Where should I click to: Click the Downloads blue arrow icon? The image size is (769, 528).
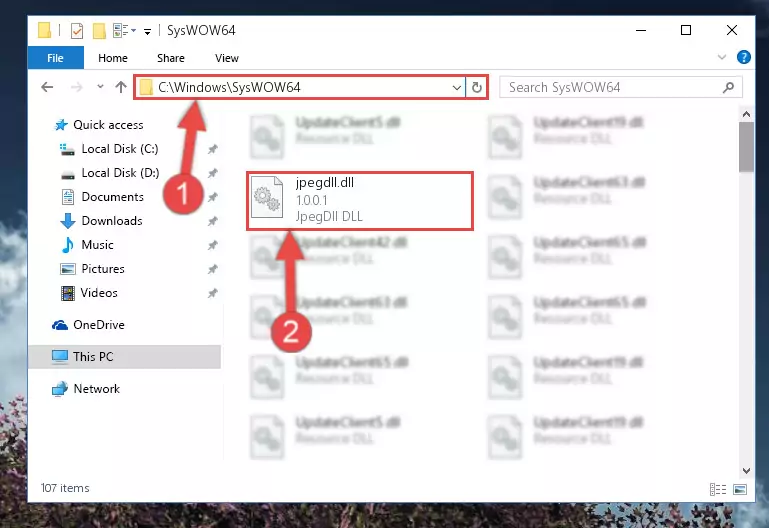68,221
